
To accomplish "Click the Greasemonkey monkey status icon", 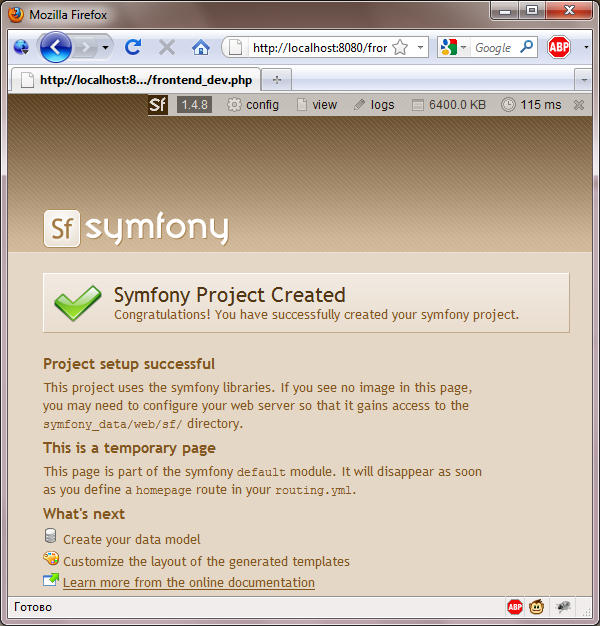I will point(537,607).
